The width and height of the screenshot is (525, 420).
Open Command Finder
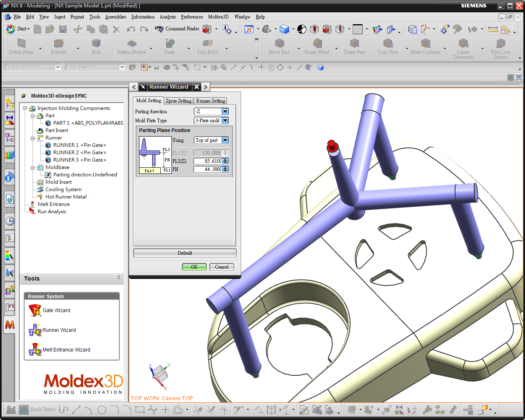tap(182, 29)
